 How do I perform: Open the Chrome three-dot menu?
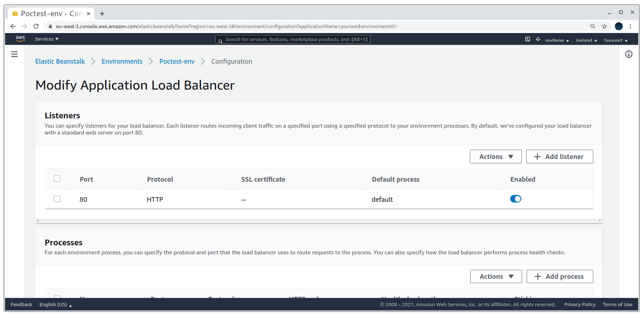coord(630,26)
